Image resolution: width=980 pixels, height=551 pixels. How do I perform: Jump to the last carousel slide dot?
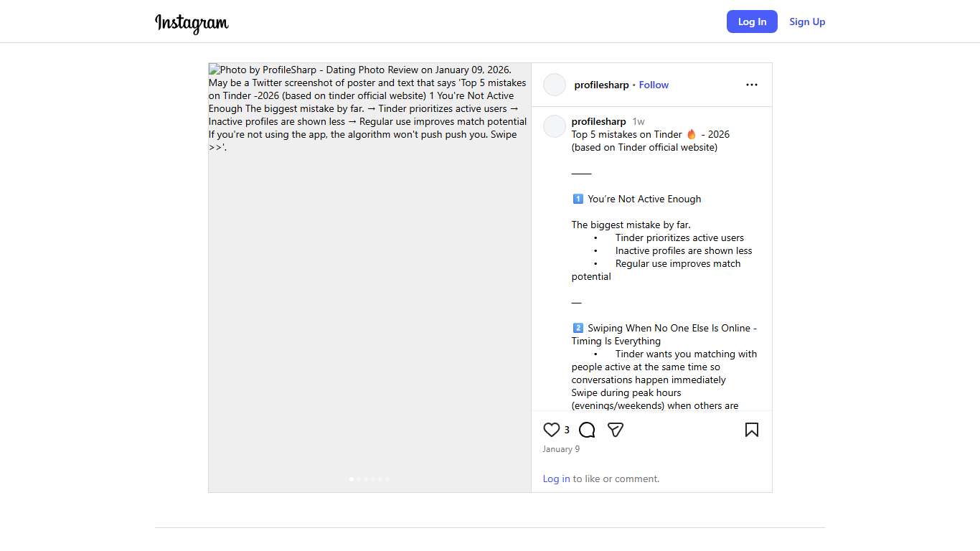tap(387, 479)
